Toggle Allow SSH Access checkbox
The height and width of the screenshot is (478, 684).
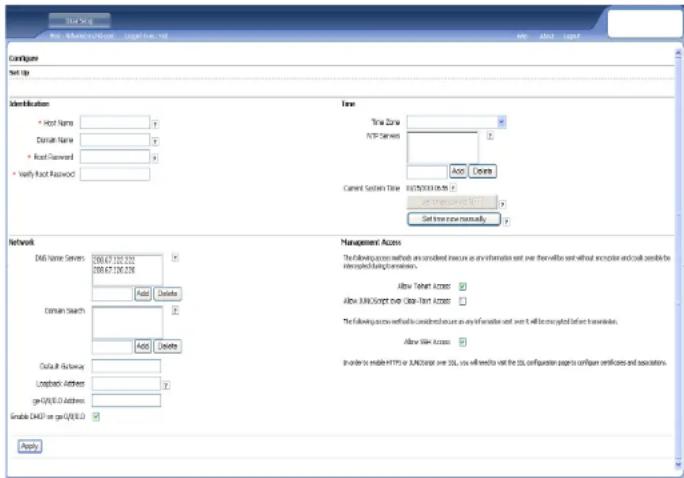point(462,342)
